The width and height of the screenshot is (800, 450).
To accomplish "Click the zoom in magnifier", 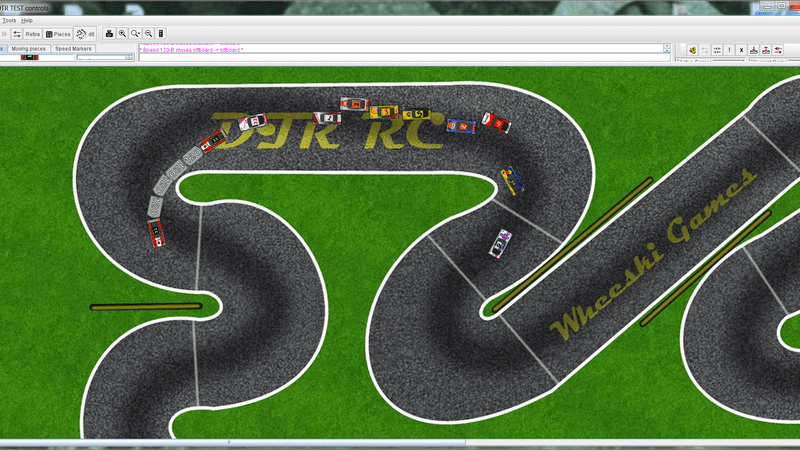I will pos(122,34).
